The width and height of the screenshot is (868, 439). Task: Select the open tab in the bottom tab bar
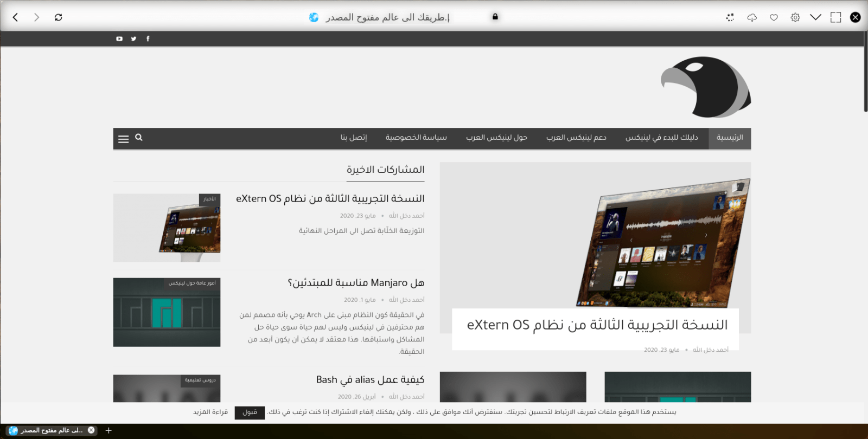click(52, 430)
